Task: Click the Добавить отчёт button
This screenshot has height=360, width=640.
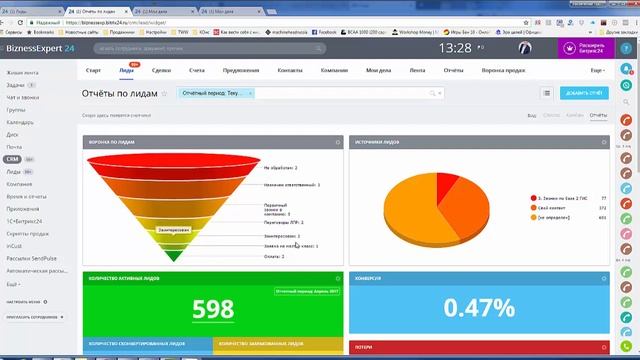Action: coord(584,93)
